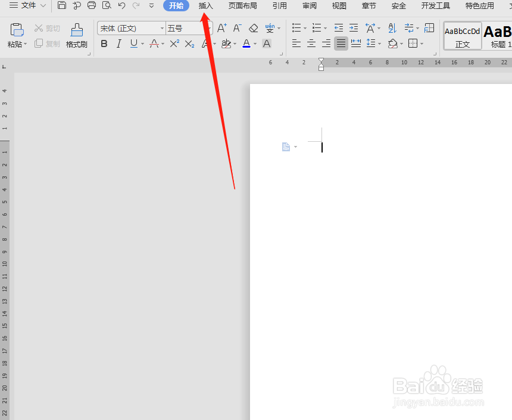512x420 pixels.
Task: Apply character shading A icon
Action: pyautogui.click(x=267, y=43)
